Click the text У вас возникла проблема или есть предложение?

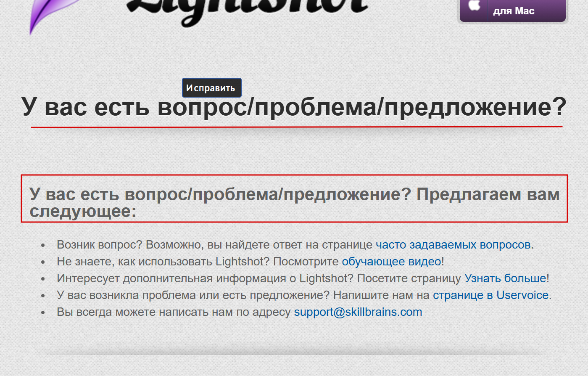click(193, 295)
